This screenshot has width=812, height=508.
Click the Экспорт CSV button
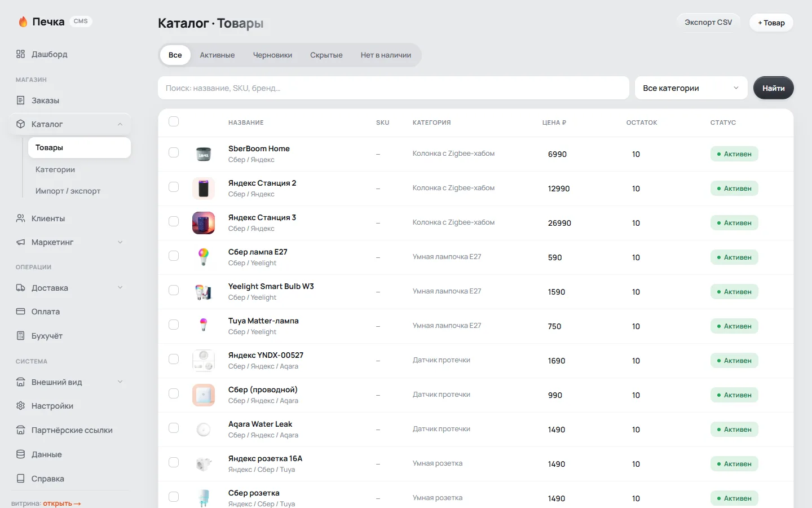708,23
